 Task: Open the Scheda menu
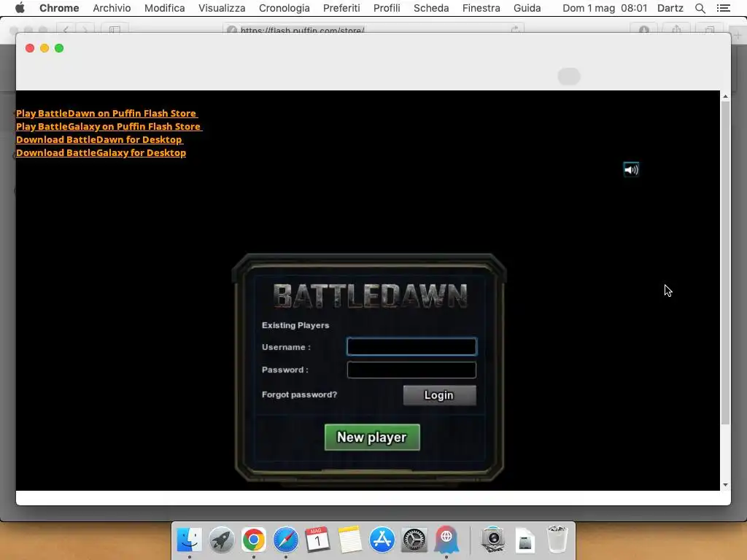[x=430, y=8]
